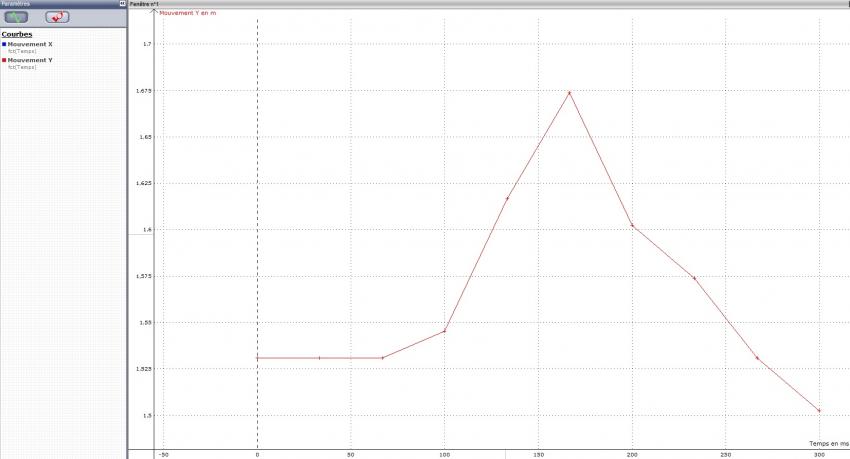Click the curve's peak data point near 1.675

click(569, 93)
